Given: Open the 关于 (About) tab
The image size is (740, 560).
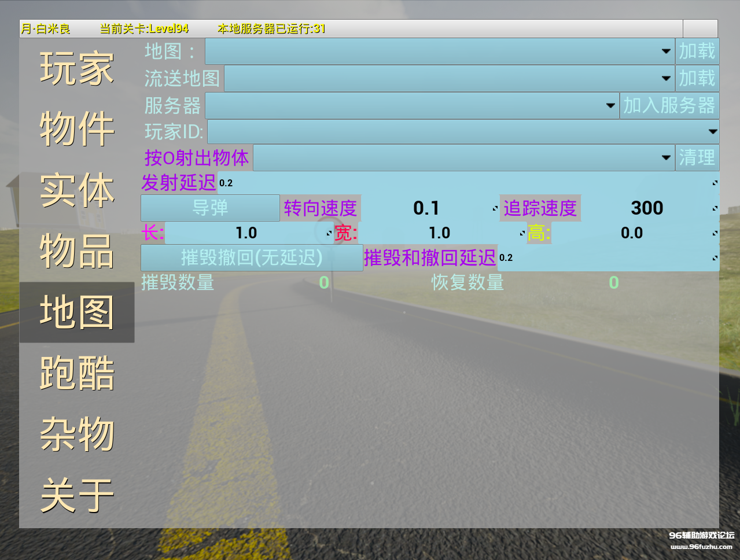Looking at the screenshot, I should (77, 495).
